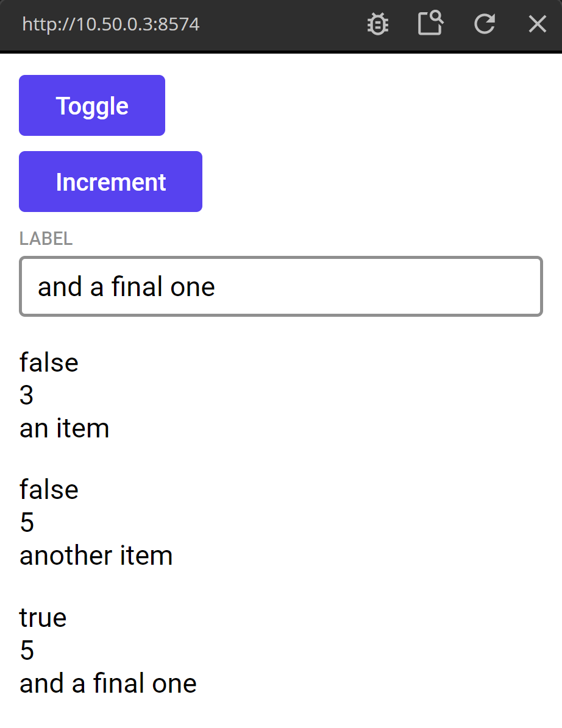The height and width of the screenshot is (728, 562).
Task: Click word 'final' inside the input field
Action: click(136, 287)
